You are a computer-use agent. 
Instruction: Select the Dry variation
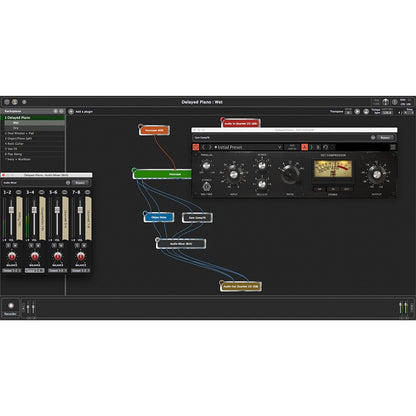(34, 128)
